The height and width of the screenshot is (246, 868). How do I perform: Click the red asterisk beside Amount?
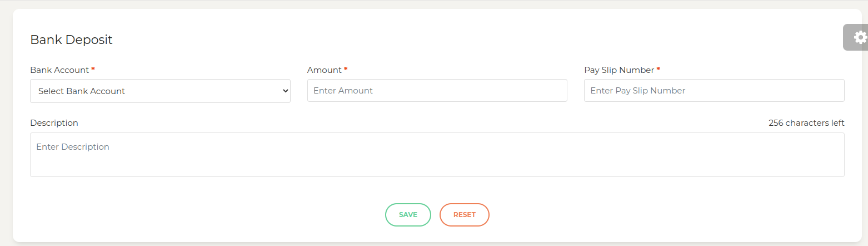pos(346,70)
